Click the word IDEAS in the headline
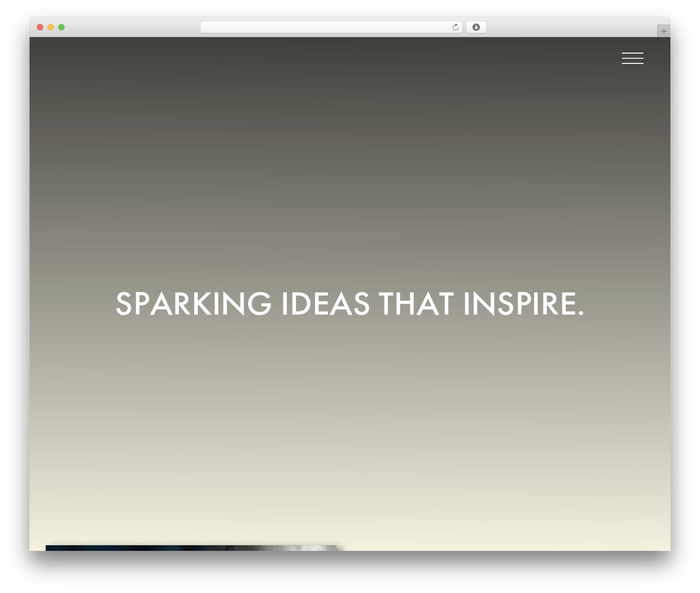The width and height of the screenshot is (700, 593). pos(325,304)
